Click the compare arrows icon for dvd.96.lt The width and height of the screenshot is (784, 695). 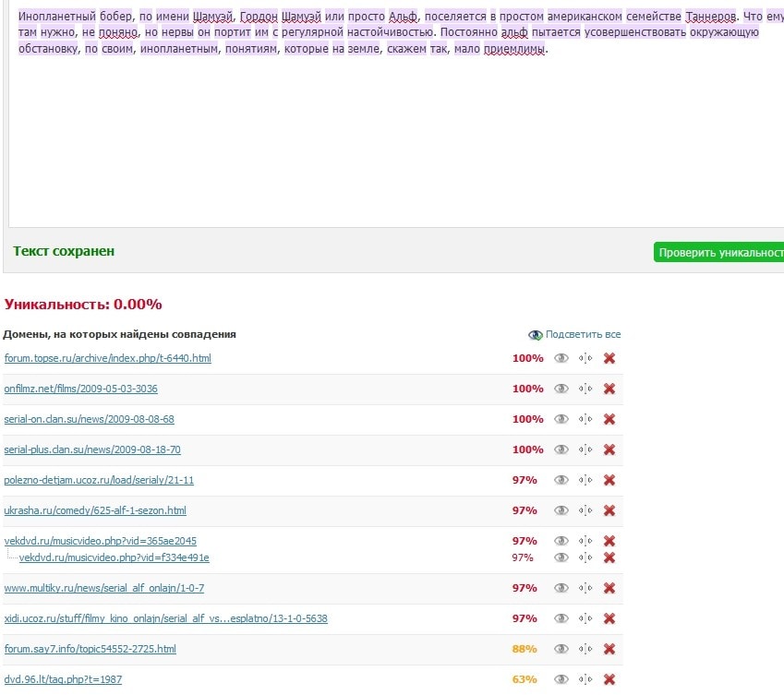[x=585, y=679]
